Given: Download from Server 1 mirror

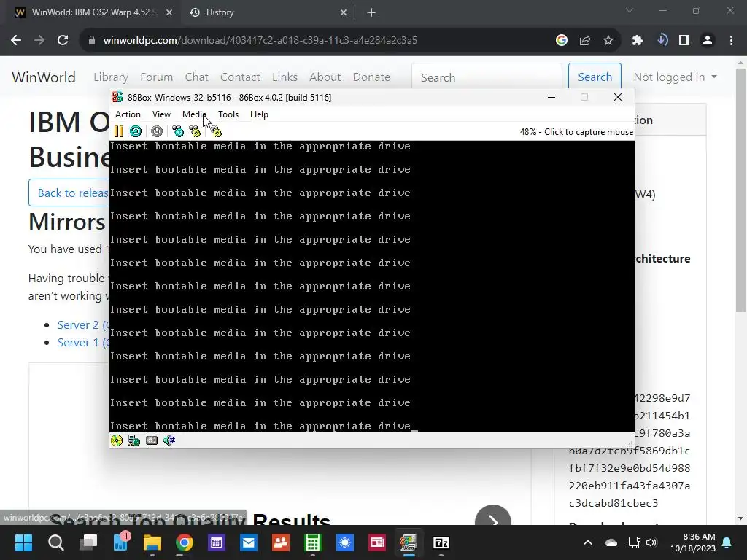Looking at the screenshot, I should (83, 343).
